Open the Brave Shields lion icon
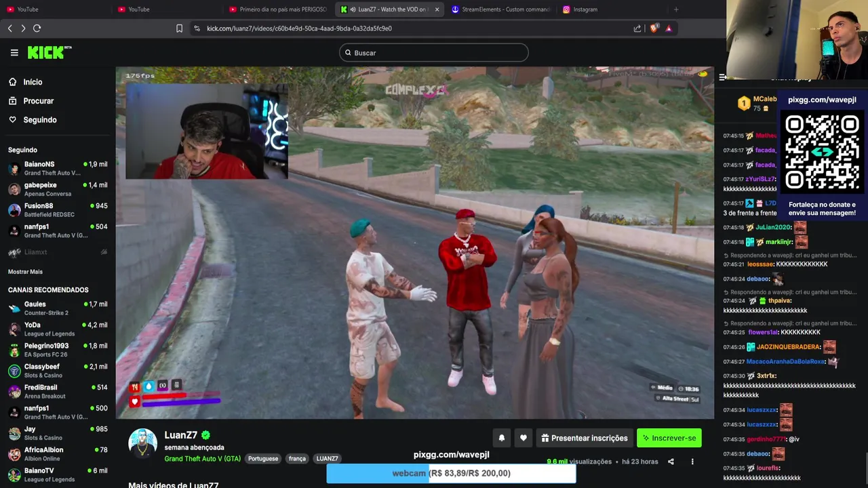 coord(654,28)
